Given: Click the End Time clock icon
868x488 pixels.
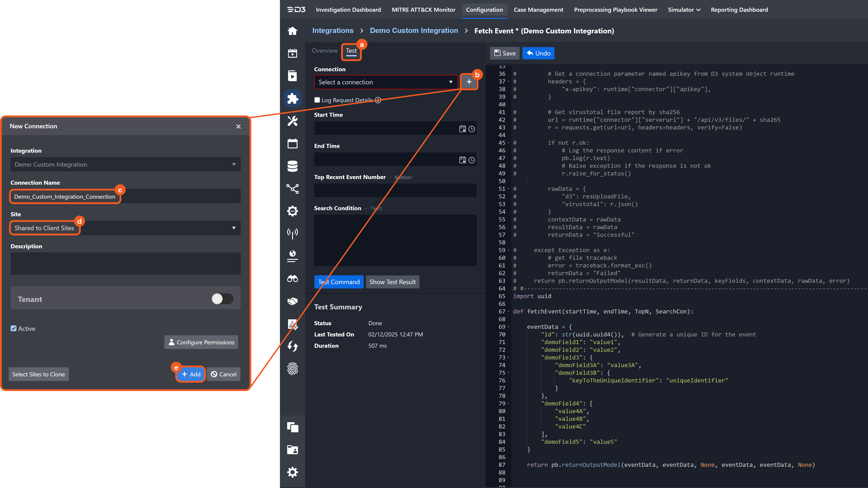Looking at the screenshot, I should tap(471, 160).
